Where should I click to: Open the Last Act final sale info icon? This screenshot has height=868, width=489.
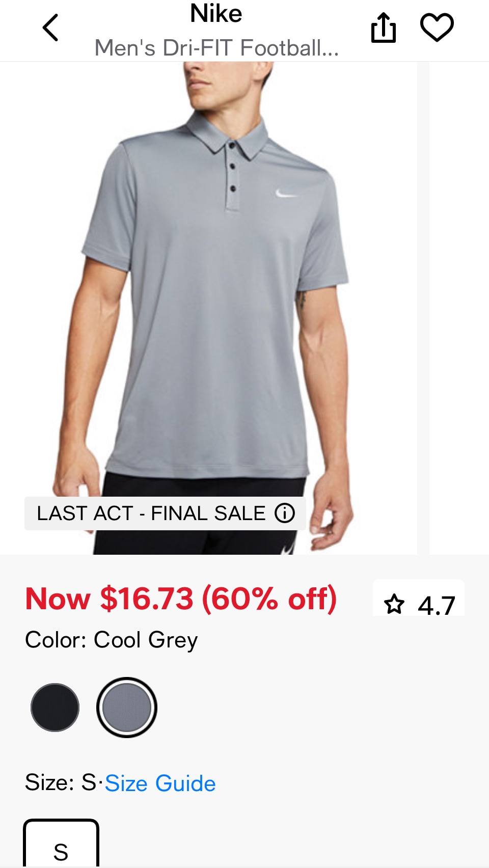click(x=285, y=513)
